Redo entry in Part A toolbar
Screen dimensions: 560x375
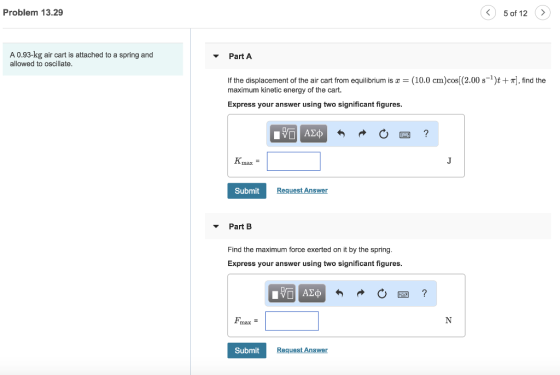tap(362, 134)
